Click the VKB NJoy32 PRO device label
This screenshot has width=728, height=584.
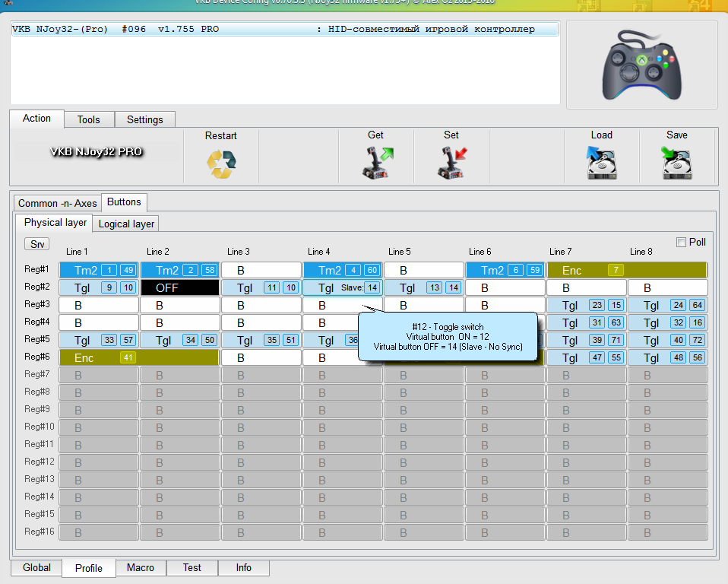pos(96,152)
